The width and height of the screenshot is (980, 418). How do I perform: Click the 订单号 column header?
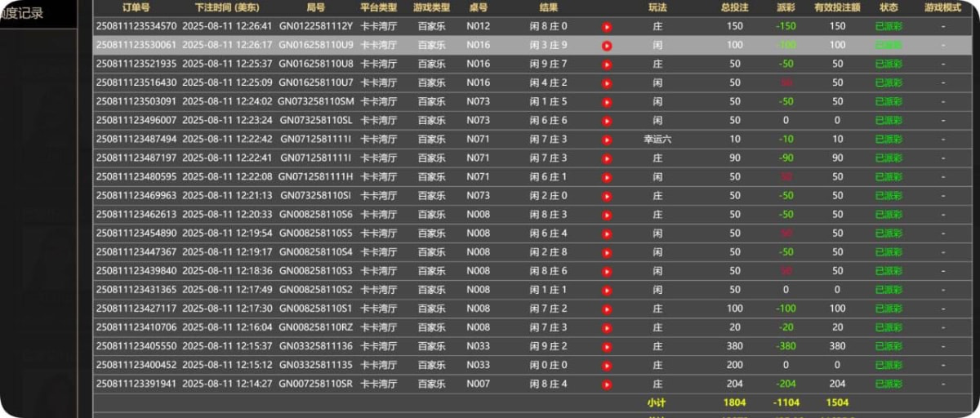pos(136,7)
